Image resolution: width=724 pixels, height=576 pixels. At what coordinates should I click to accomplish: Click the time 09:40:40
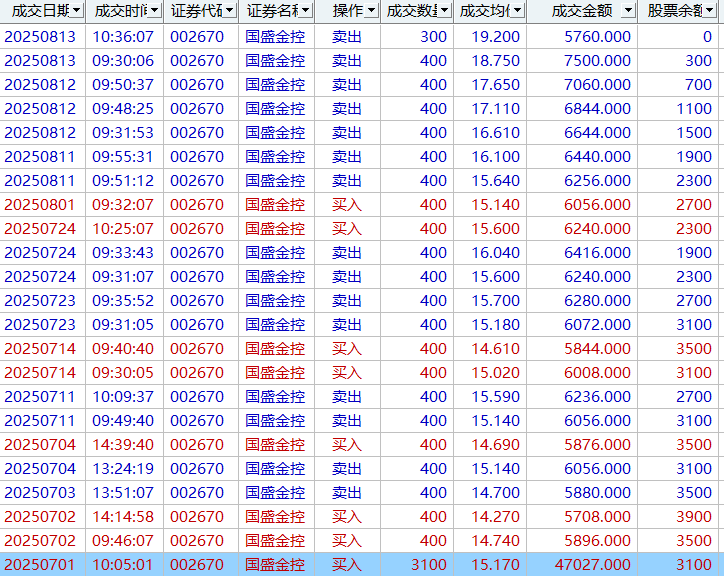coord(123,349)
